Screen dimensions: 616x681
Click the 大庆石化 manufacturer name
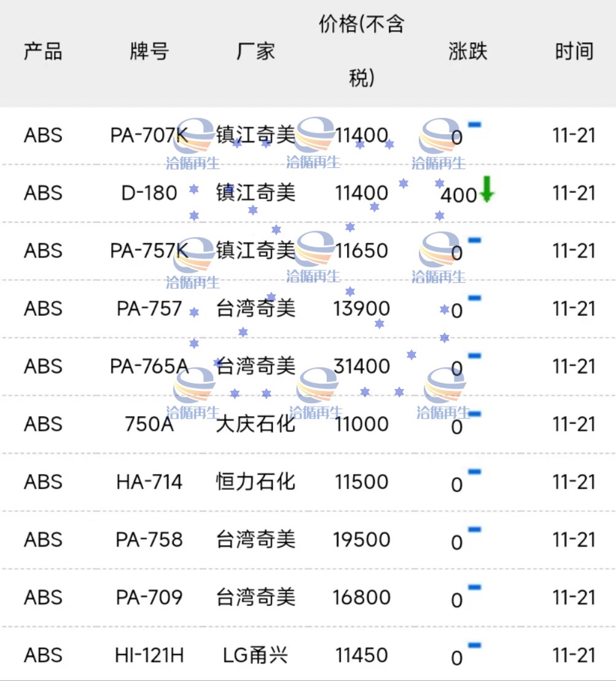[255, 424]
